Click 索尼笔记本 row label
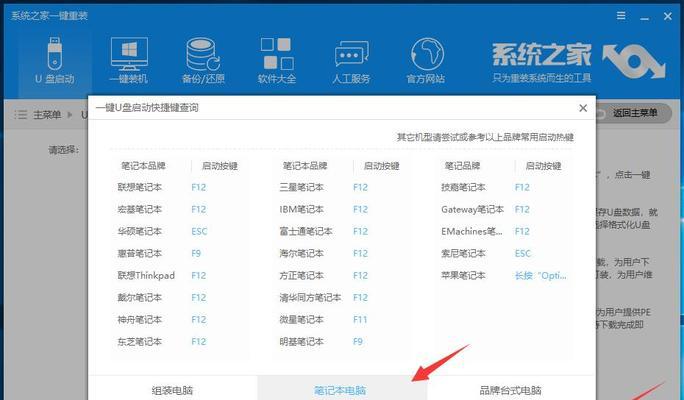The width and height of the screenshot is (684, 400). (x=463, y=253)
